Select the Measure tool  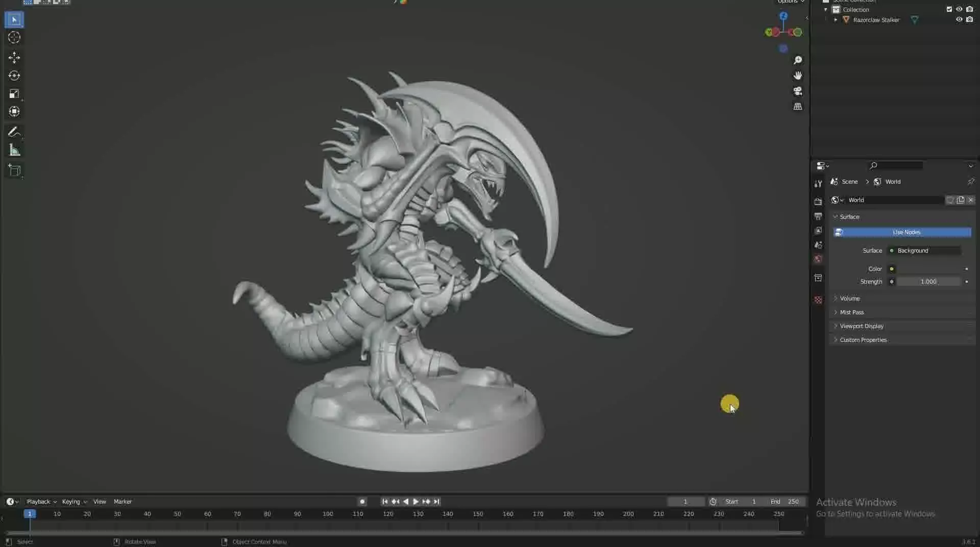(x=14, y=150)
